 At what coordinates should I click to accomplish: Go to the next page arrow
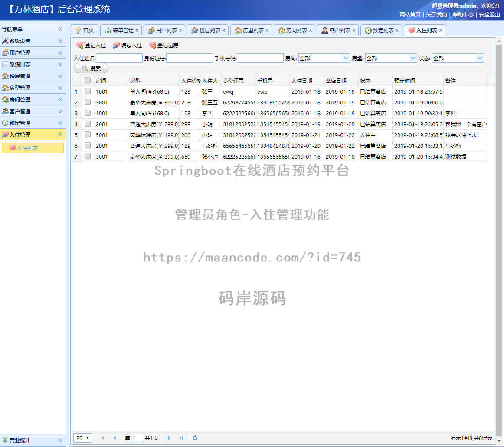(x=169, y=438)
